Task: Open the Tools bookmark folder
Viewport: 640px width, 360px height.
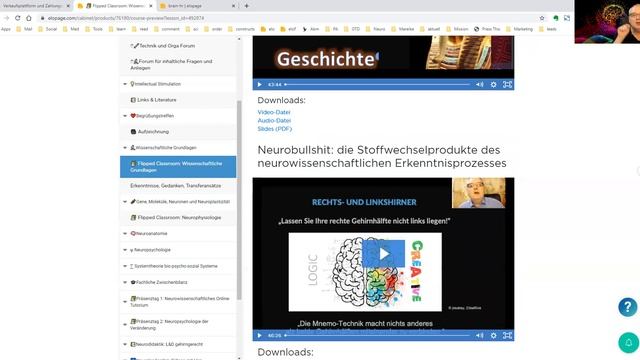Action: tap(93, 29)
